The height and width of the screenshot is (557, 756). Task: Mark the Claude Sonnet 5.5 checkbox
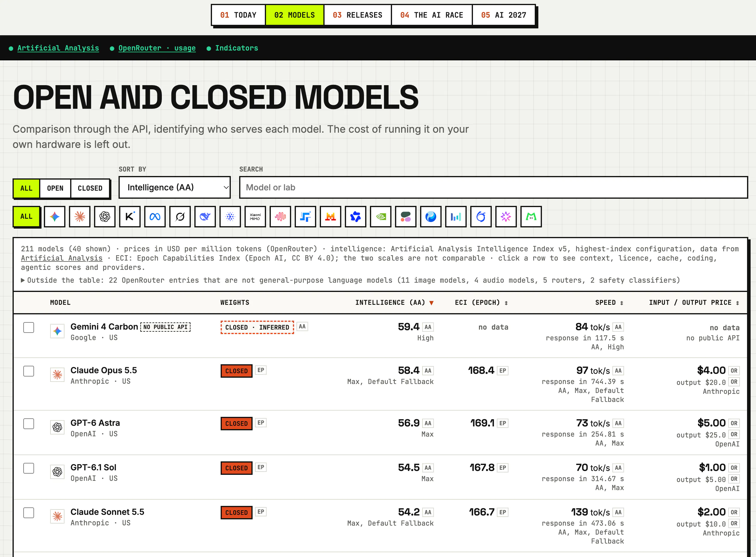point(29,512)
